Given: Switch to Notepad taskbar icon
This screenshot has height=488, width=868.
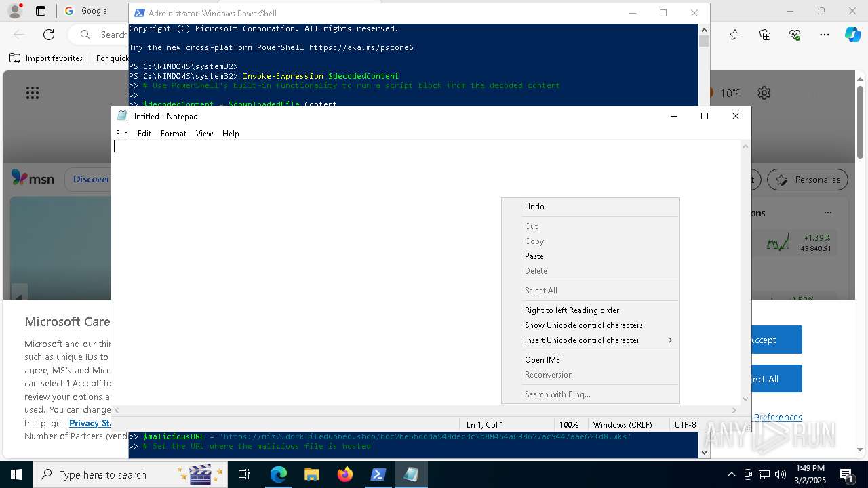Looking at the screenshot, I should point(411,474).
